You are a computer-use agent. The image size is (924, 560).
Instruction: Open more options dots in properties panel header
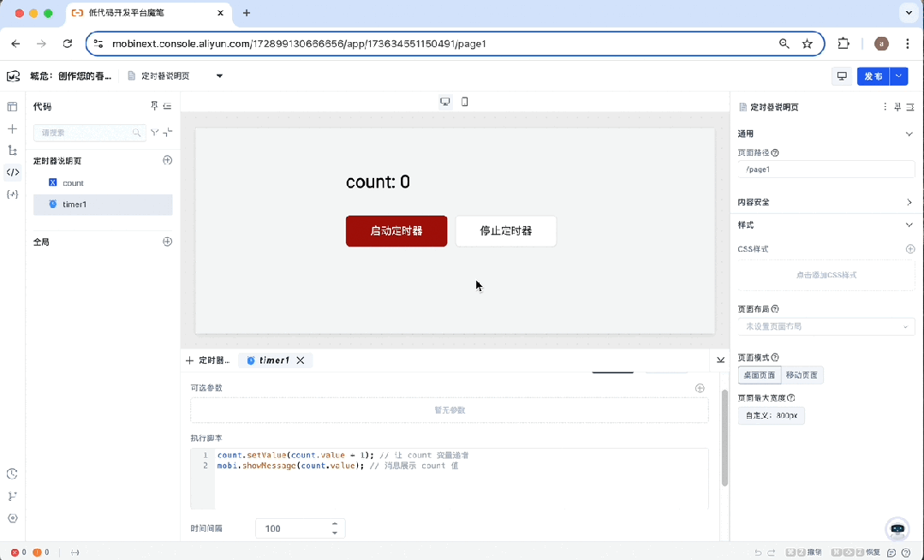click(885, 107)
